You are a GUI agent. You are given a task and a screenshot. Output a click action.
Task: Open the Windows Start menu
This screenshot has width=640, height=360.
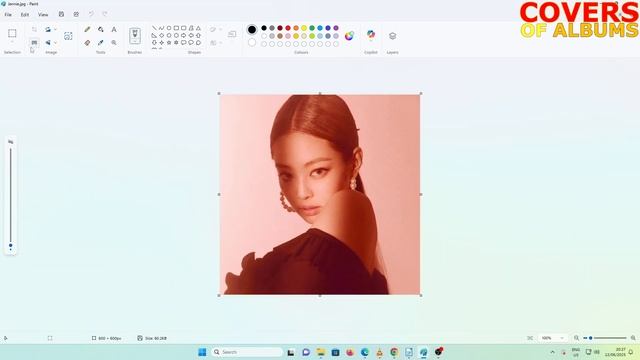pyautogui.click(x=202, y=352)
